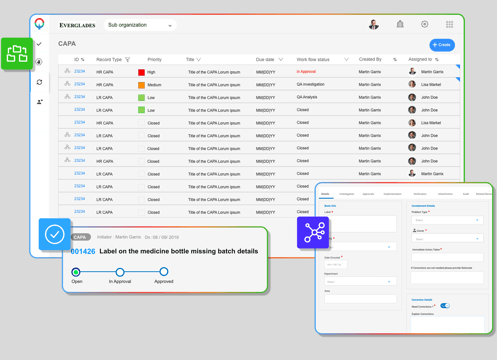Expand the Work flow status column chevron
This screenshot has height=360, width=497.
click(346, 59)
